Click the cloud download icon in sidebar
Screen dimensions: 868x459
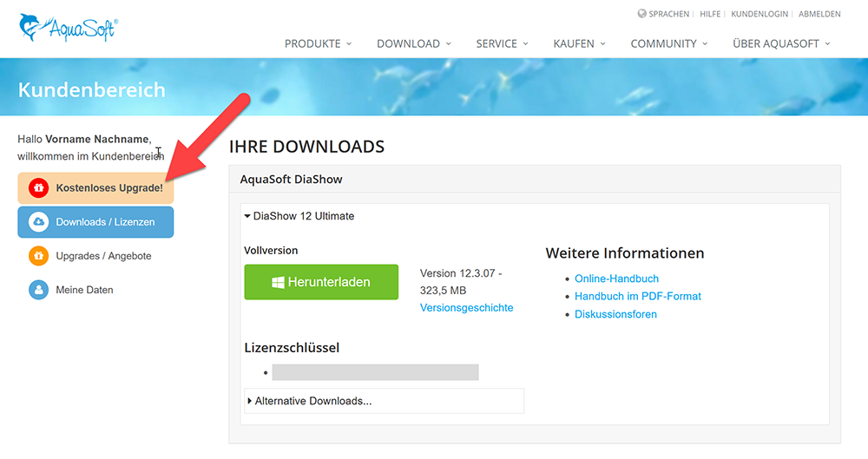click(38, 222)
